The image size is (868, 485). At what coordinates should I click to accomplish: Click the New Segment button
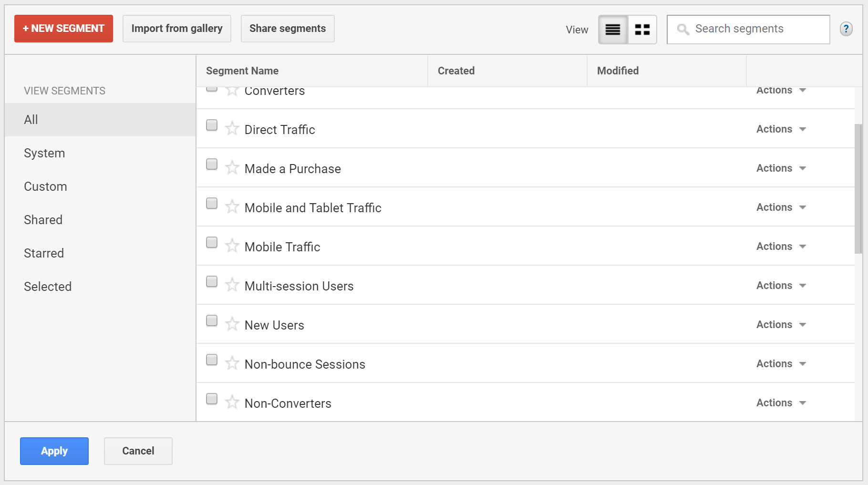click(x=63, y=29)
